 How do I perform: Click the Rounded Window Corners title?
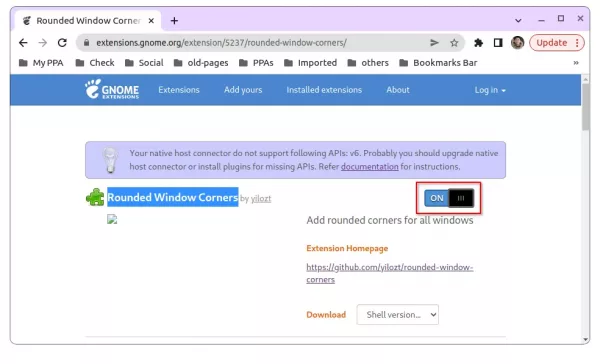tap(173, 197)
